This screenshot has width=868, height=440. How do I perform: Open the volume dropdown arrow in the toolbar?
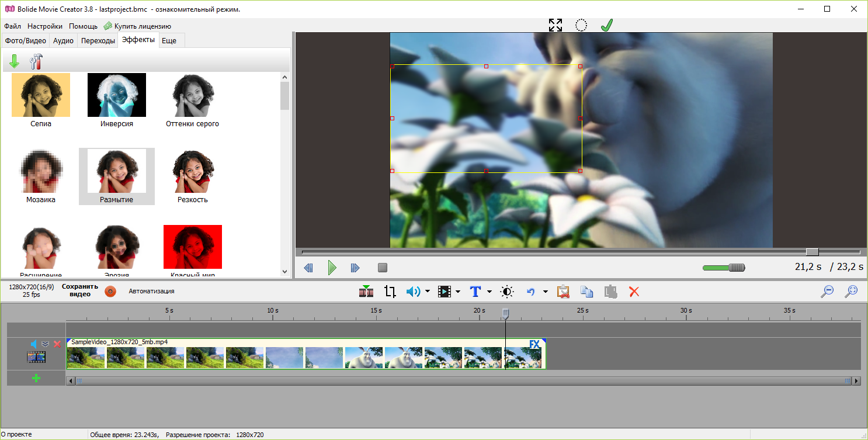pyautogui.click(x=428, y=291)
